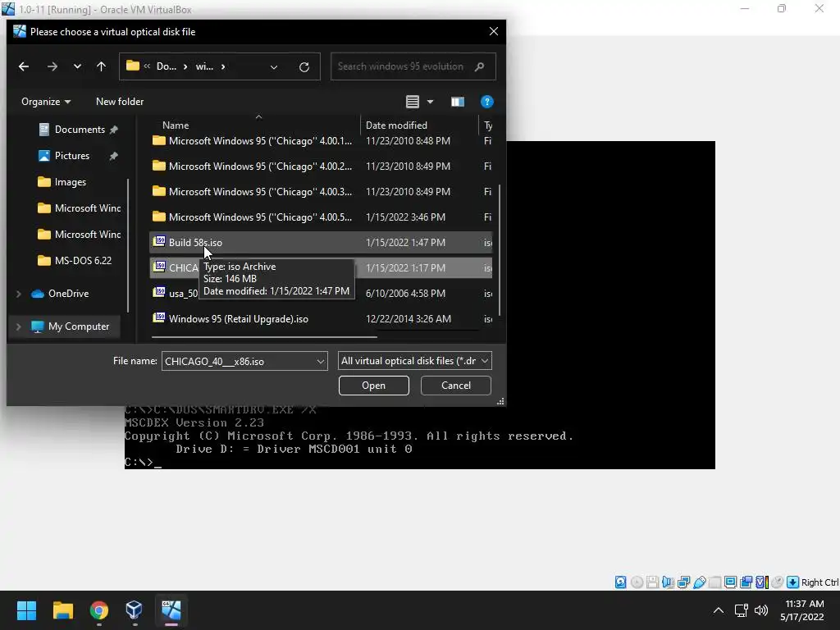Go back in the file dialog
The width and height of the screenshot is (840, 630).
click(24, 66)
